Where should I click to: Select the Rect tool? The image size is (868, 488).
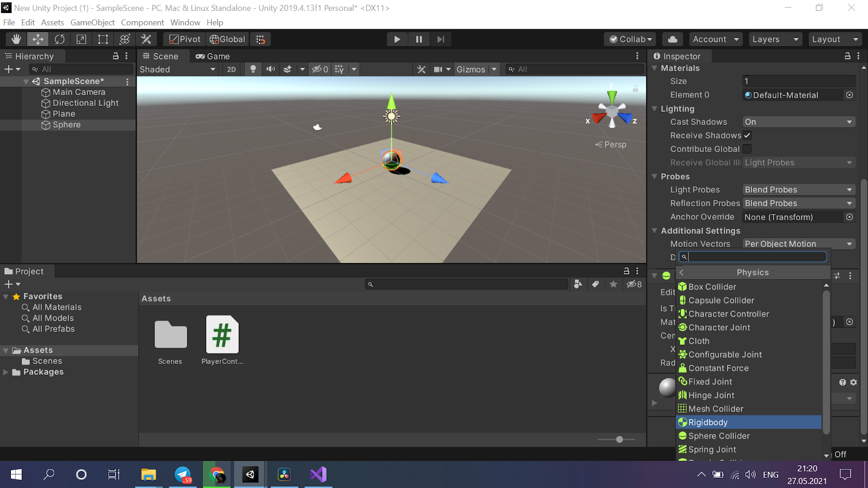tap(103, 39)
